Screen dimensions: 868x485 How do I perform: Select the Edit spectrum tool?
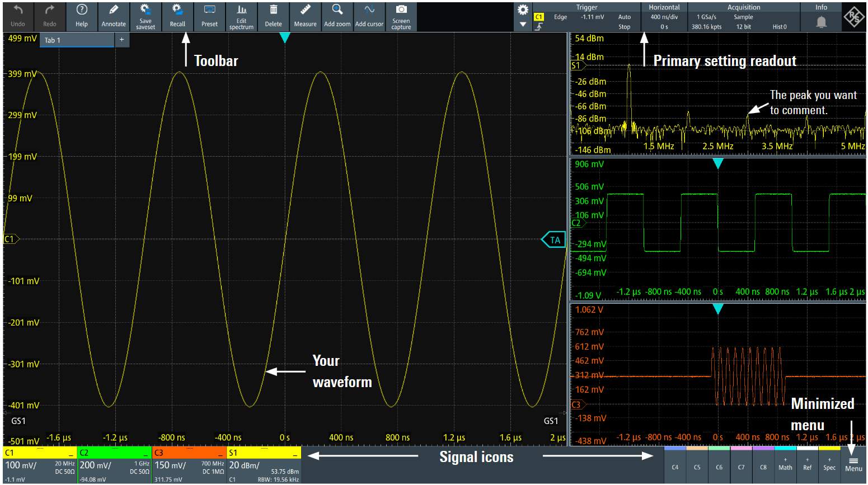pos(241,16)
